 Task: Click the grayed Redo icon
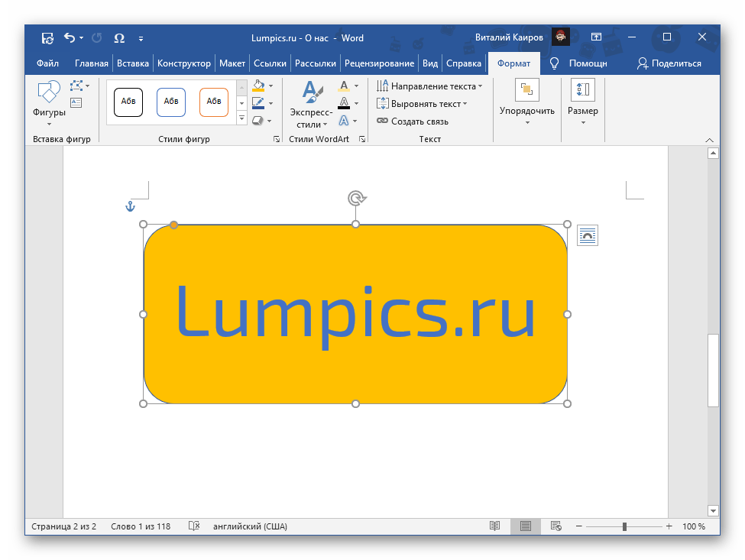(96, 37)
